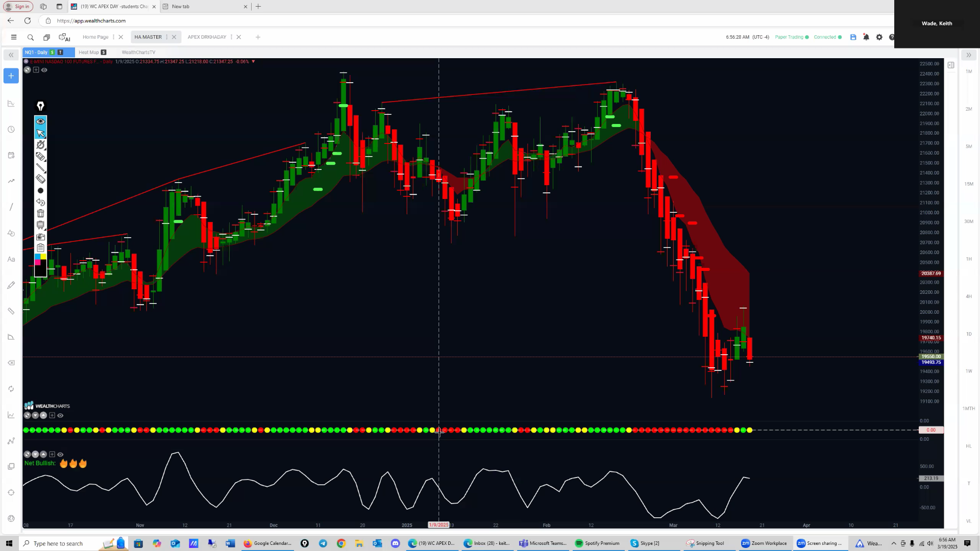Image resolution: width=980 pixels, height=551 pixels.
Task: Toggle drawings visibility in drawing toolbar
Action: click(40, 121)
